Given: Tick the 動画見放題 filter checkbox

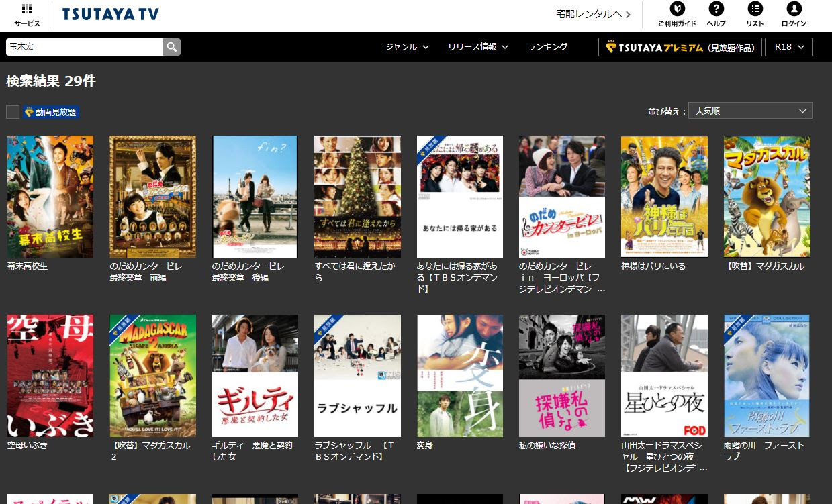Looking at the screenshot, I should (x=13, y=112).
